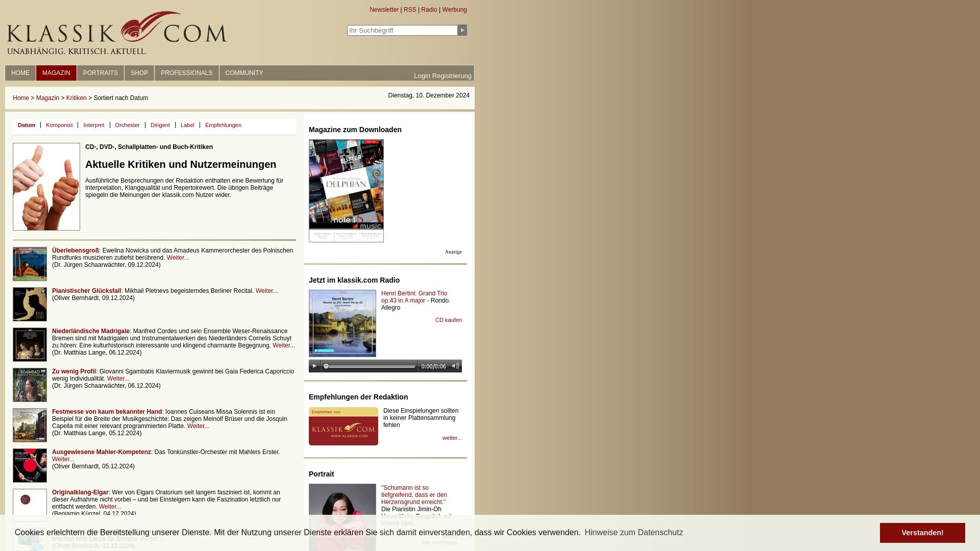This screenshot has height=551, width=980.
Task: Click the CD kaufen link
Action: point(449,320)
